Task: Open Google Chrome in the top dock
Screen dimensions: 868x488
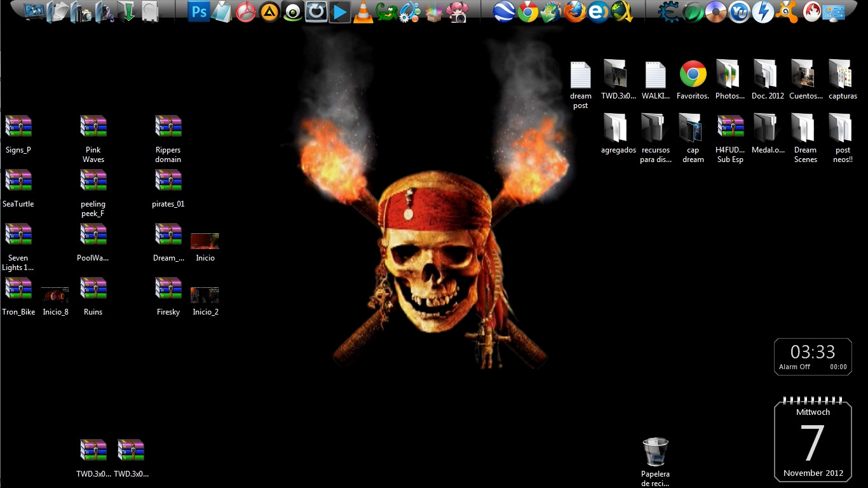Action: point(527,12)
